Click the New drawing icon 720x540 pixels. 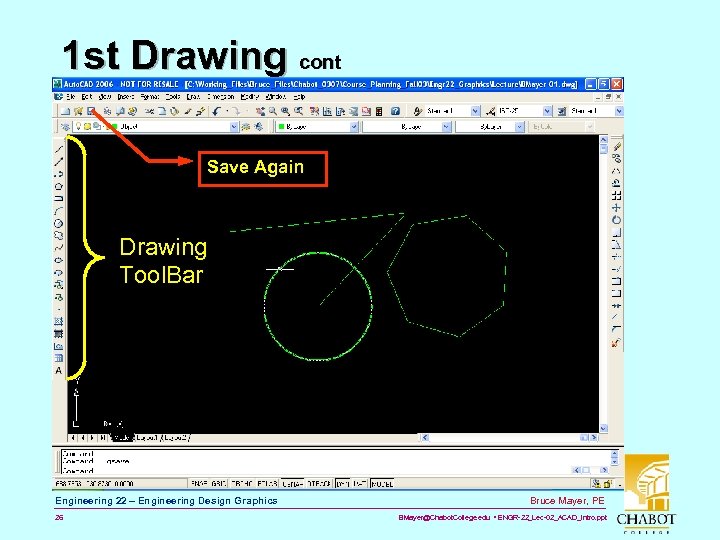(66, 111)
